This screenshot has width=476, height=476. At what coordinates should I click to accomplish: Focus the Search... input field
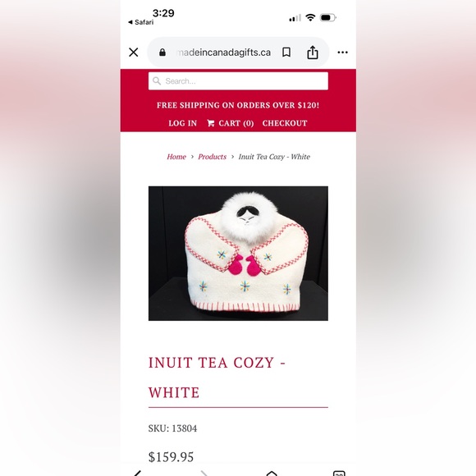click(x=238, y=80)
